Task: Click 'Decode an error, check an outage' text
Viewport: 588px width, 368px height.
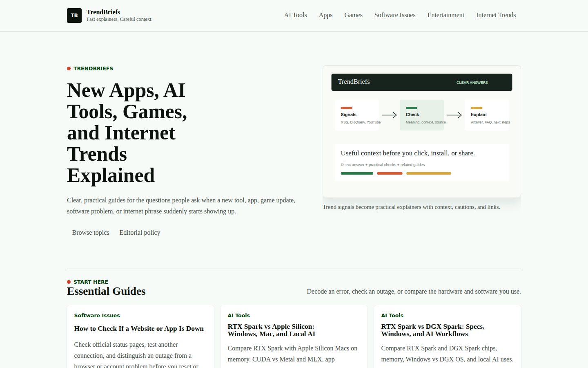Action: click(x=414, y=292)
